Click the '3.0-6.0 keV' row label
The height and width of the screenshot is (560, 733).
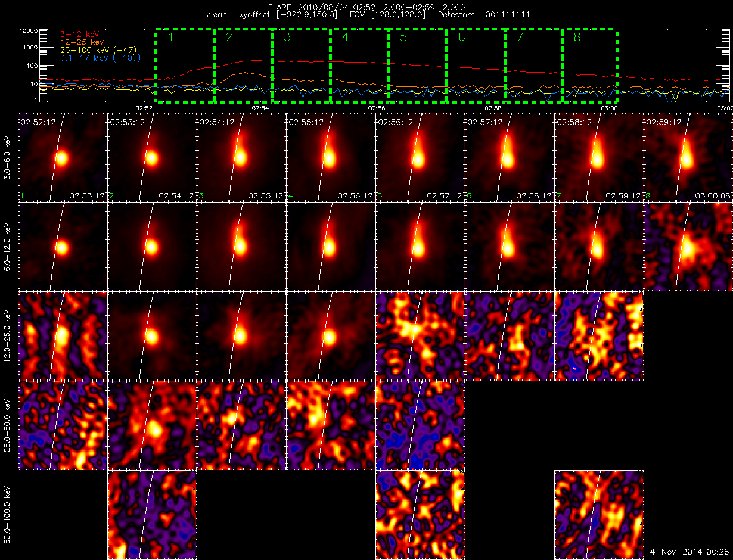click(8, 157)
